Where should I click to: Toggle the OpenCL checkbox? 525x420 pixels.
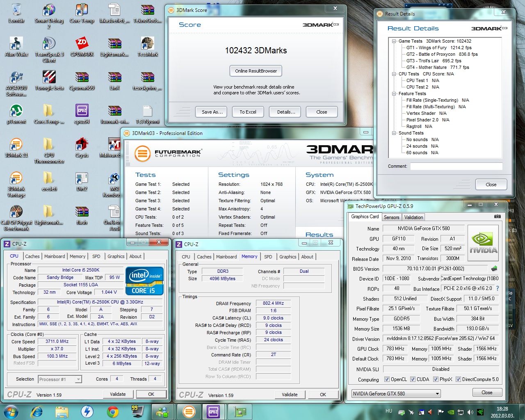click(387, 379)
